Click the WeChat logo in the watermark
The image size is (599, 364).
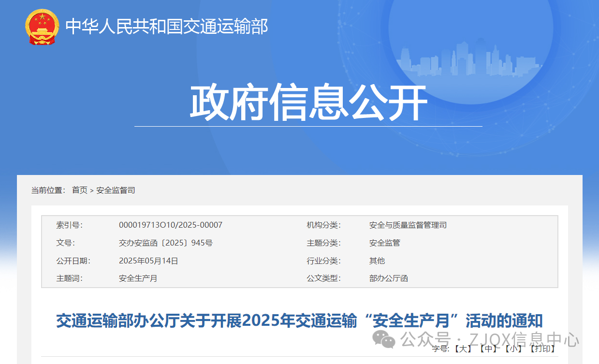pos(385,339)
